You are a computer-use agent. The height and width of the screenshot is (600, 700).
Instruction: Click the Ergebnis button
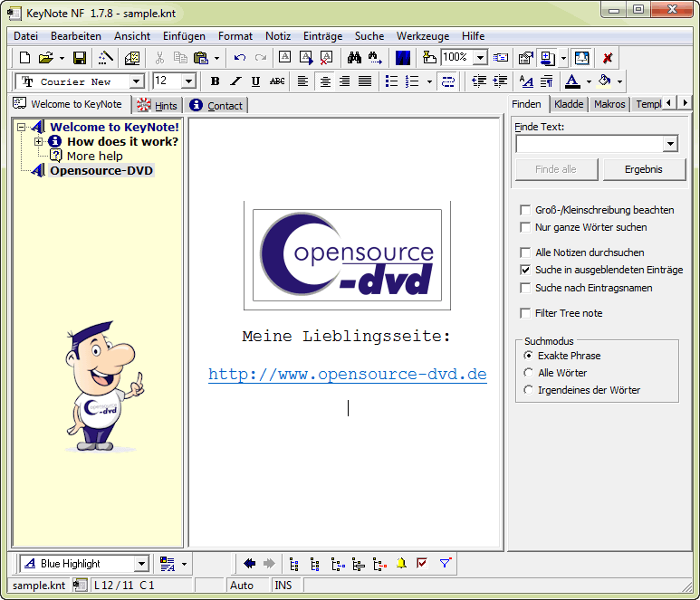click(x=643, y=169)
